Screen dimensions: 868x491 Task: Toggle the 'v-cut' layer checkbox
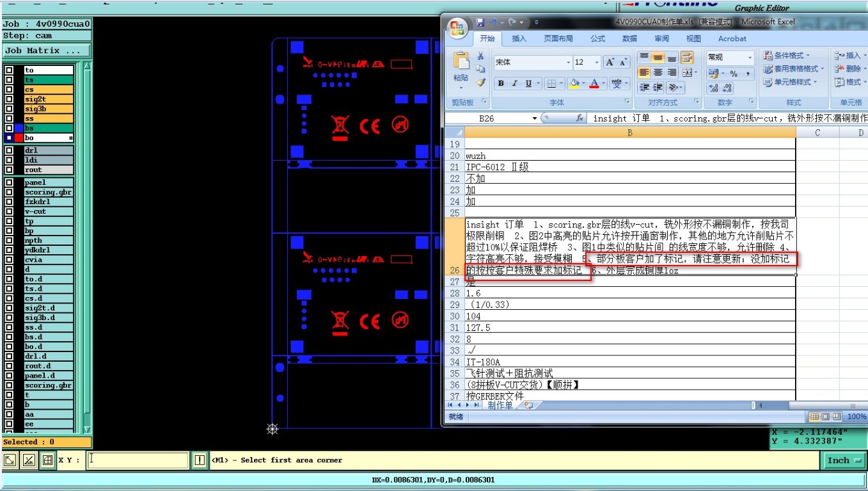9,211
